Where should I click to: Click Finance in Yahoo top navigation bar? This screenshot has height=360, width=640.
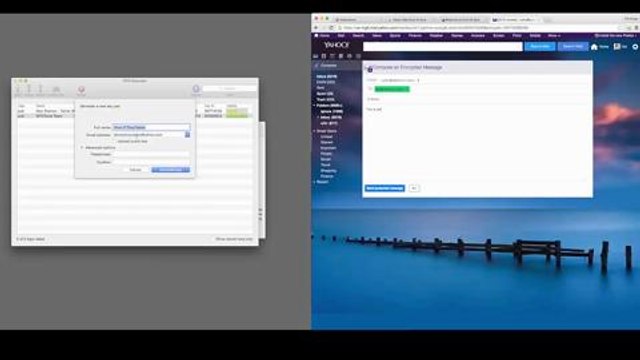pos(415,36)
